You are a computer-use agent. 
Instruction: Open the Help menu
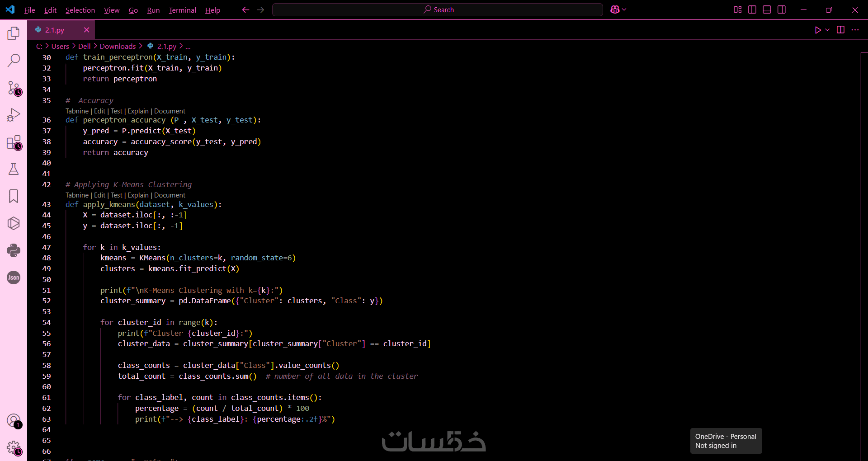click(x=212, y=10)
